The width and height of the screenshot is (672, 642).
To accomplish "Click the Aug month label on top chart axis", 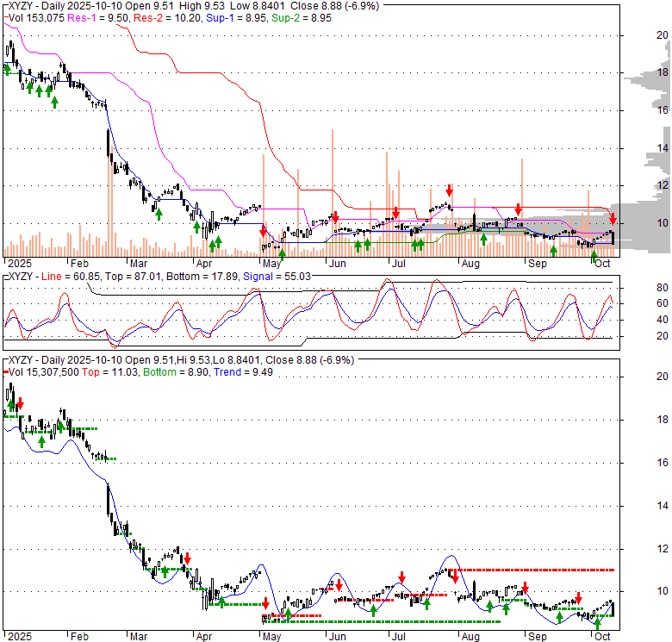I will [470, 264].
